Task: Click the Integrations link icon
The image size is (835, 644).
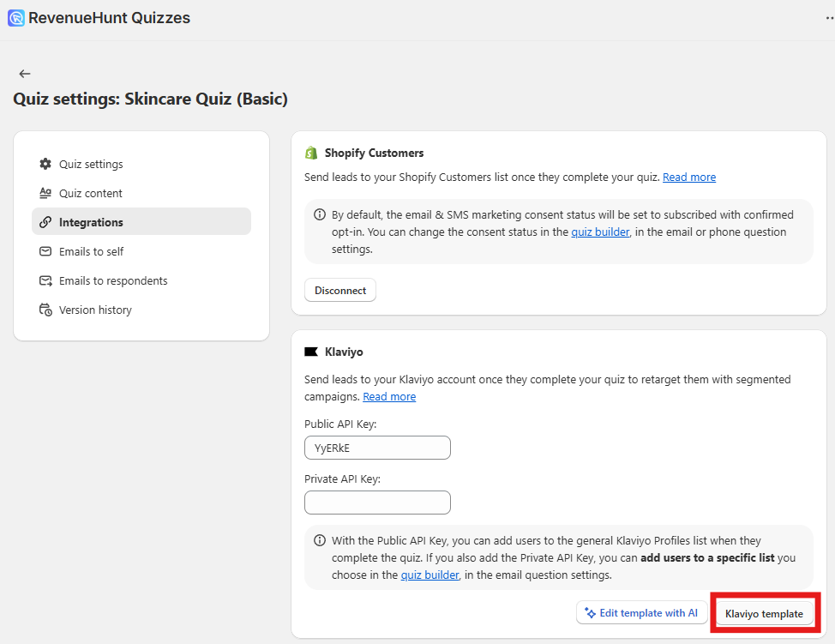Action: [x=45, y=222]
